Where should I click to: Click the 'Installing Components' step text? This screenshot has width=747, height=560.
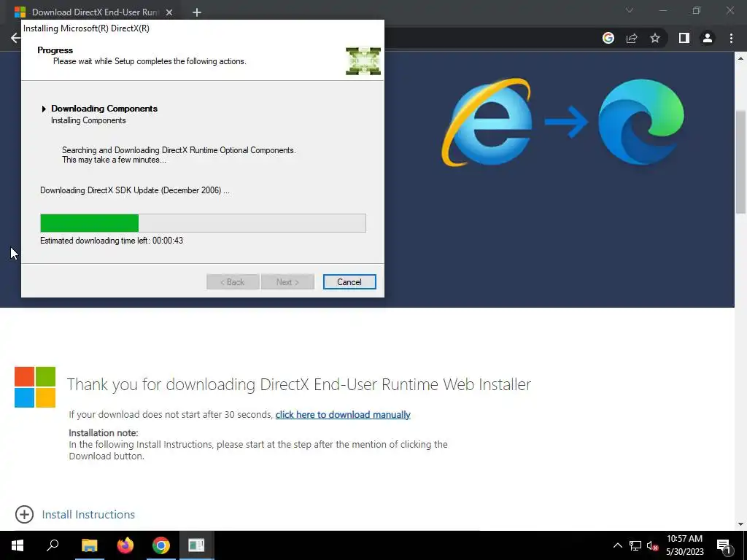pos(88,120)
